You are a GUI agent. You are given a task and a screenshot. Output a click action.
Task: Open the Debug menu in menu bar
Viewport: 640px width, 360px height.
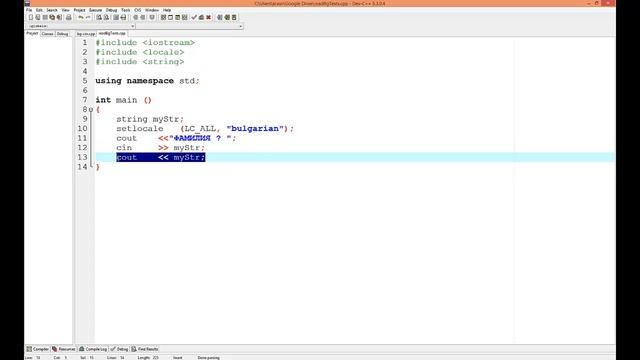111,10
